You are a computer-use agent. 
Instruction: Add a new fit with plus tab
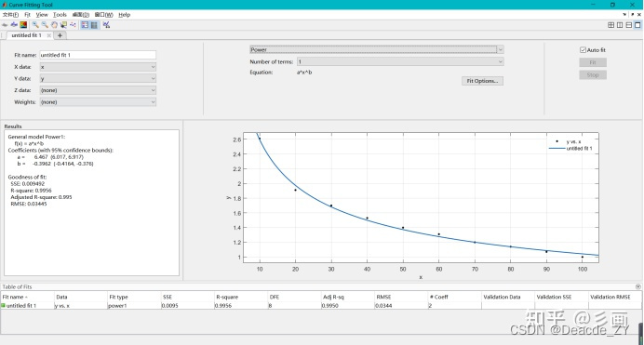pyautogui.click(x=60, y=35)
